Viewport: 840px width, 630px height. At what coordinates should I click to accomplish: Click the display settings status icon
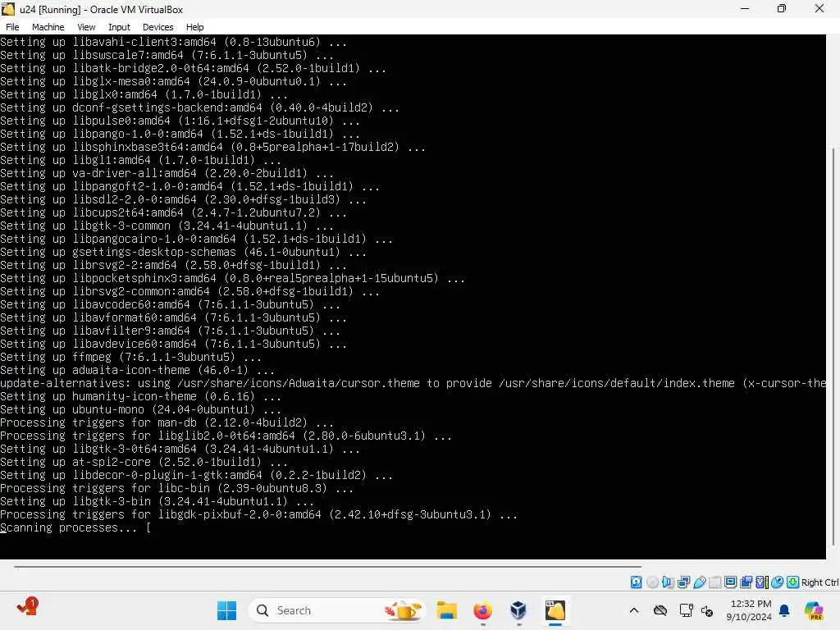click(x=730, y=582)
